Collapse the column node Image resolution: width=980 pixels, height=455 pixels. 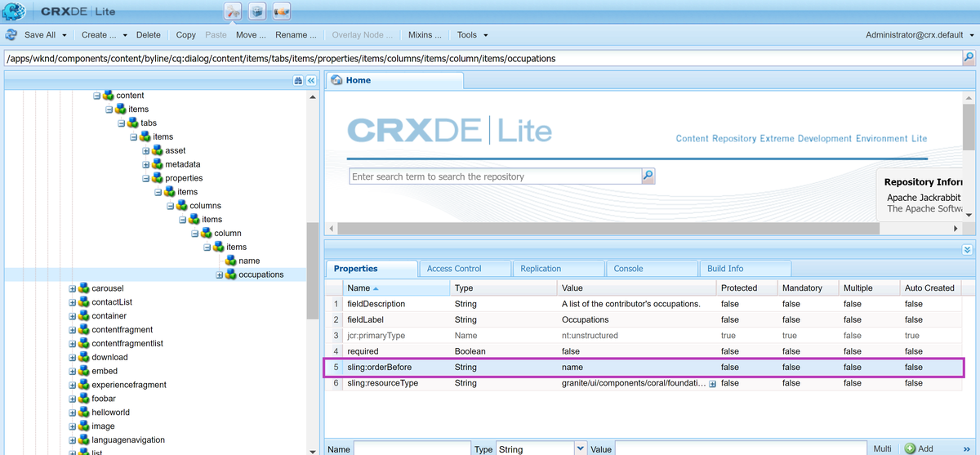[195, 234]
